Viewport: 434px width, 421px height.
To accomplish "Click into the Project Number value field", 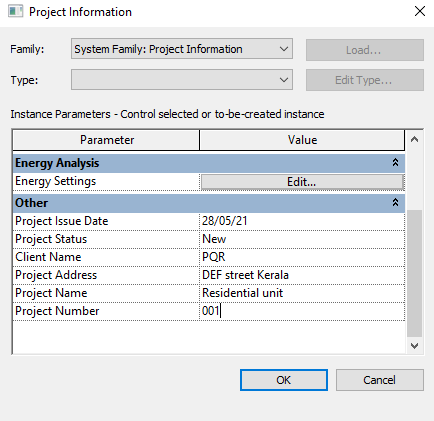I will [x=302, y=311].
